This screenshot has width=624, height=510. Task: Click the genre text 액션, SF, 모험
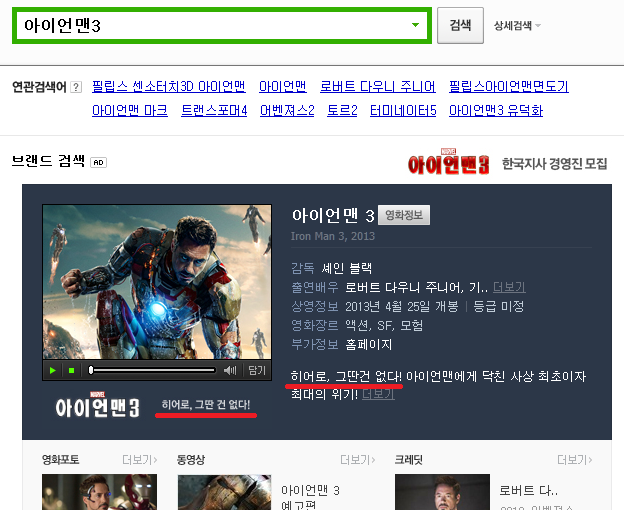click(384, 325)
